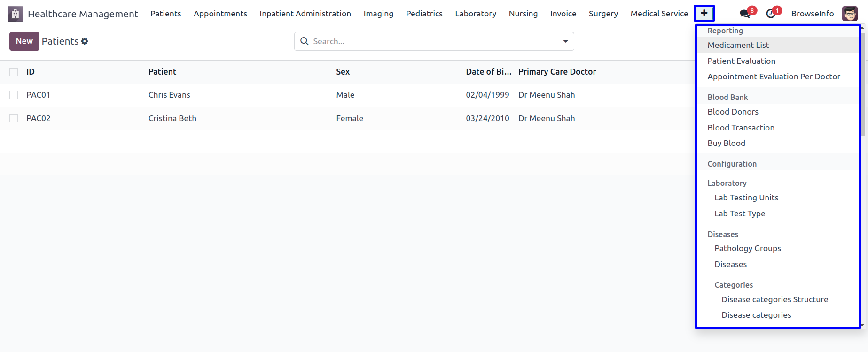Viewport: 868px width, 352px height.
Task: Open the activities clock icon
Action: [x=771, y=14]
